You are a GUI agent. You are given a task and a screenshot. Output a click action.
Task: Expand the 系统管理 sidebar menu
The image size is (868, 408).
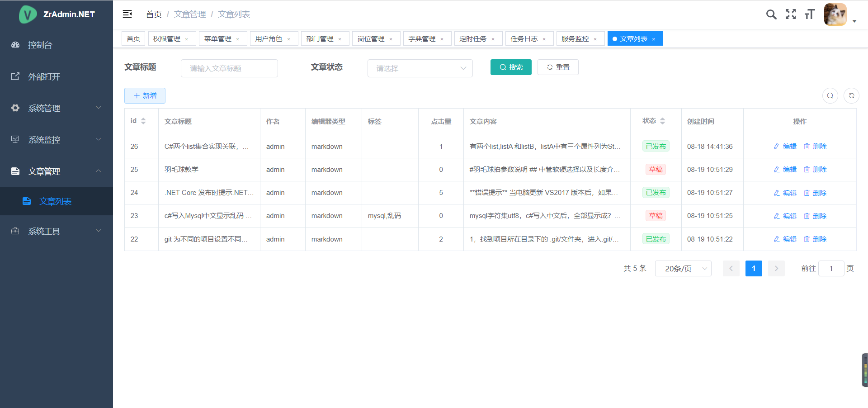click(56, 108)
